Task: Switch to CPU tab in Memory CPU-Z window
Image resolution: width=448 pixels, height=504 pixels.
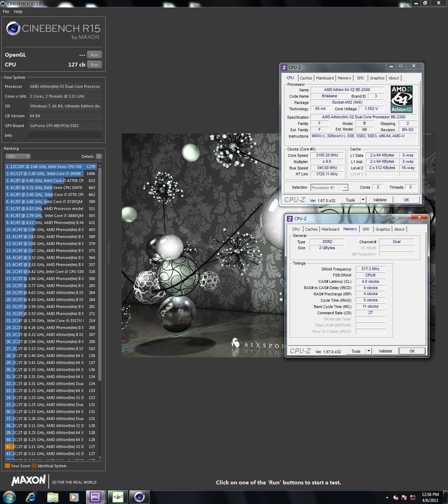Action: (296, 229)
